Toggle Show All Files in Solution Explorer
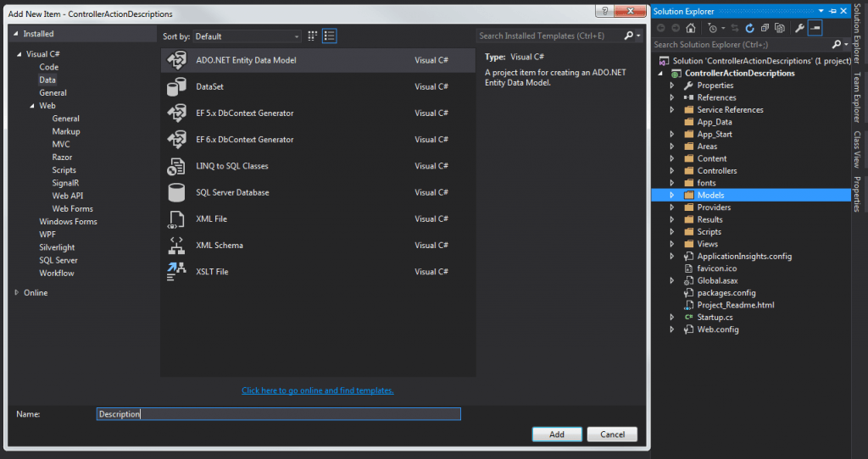Image resolution: width=868 pixels, height=459 pixels. coord(780,28)
